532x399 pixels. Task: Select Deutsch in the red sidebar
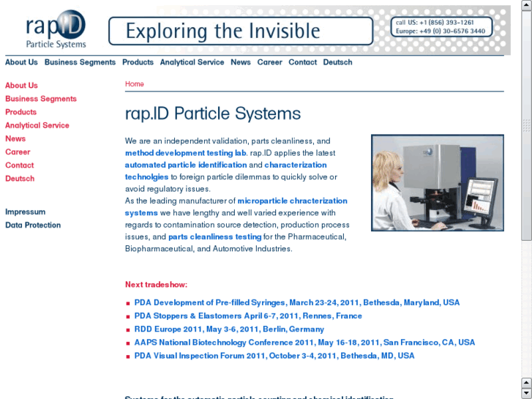pos(20,179)
